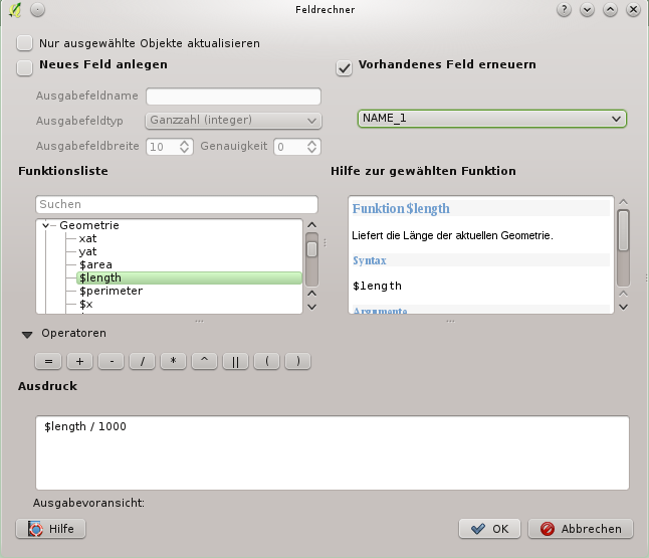Confirm with the OK button

tap(489, 529)
